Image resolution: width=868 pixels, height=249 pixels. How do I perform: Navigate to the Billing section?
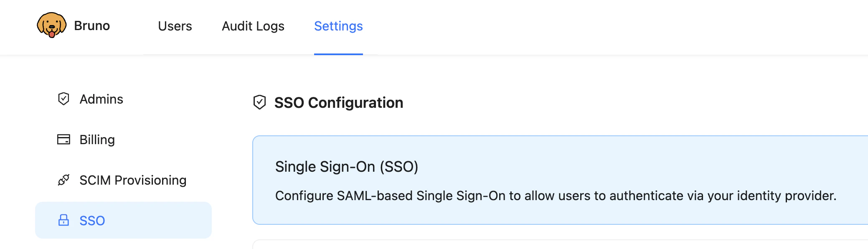(x=97, y=140)
